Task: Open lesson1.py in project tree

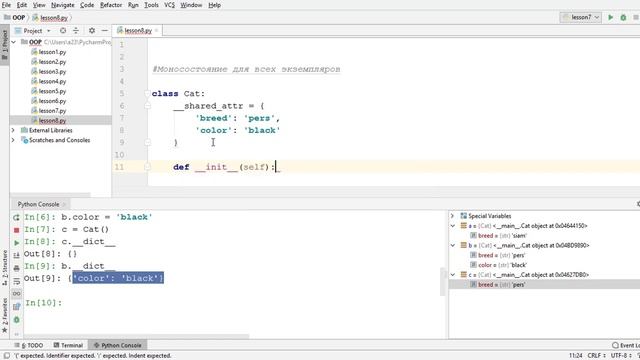Action: coord(52,52)
